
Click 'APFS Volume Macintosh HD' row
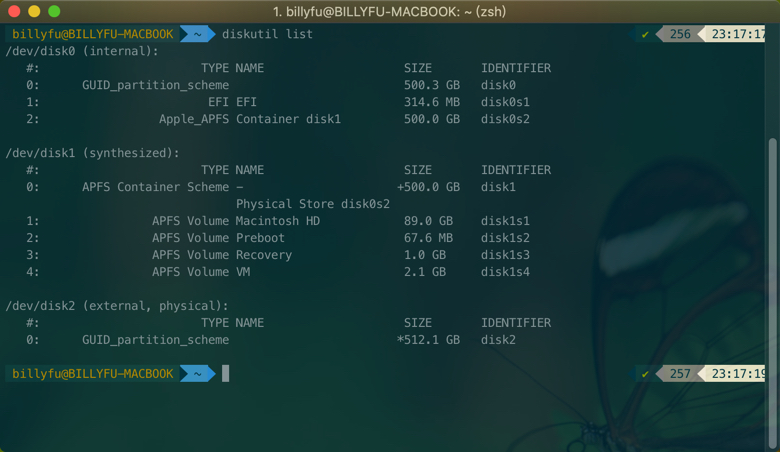coord(236,221)
